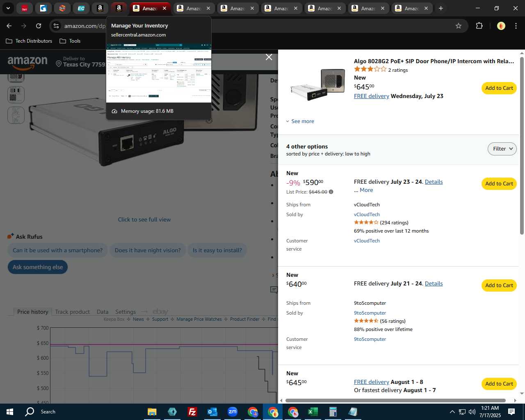Open a new Chrome tab

(x=441, y=8)
